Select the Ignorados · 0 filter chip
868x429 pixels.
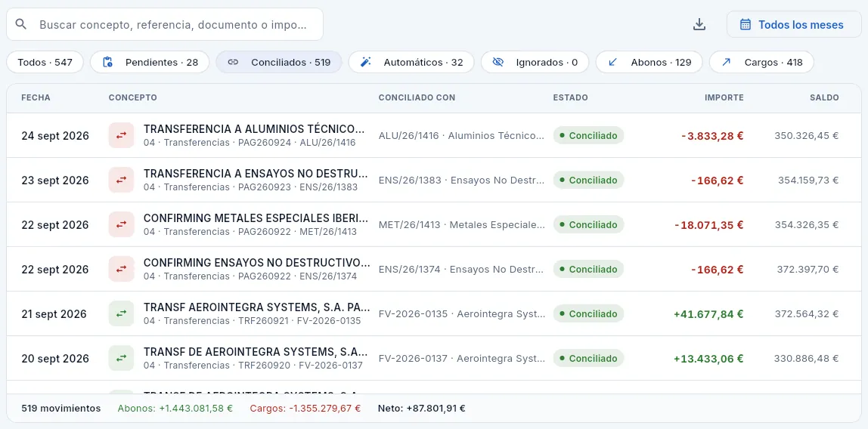tap(535, 63)
